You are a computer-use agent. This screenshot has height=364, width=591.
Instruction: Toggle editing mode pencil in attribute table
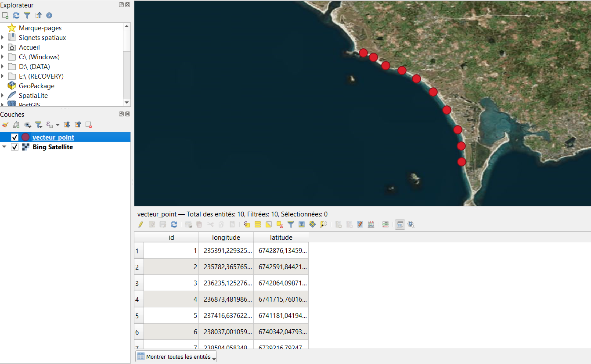[x=141, y=224]
